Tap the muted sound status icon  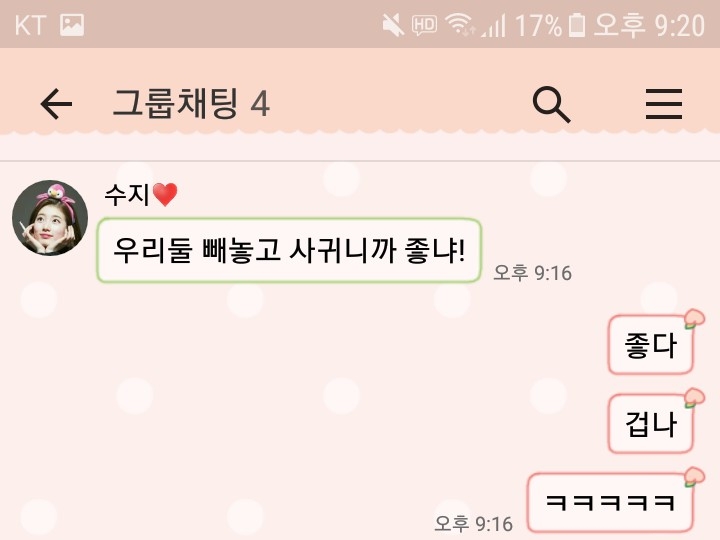(x=393, y=25)
